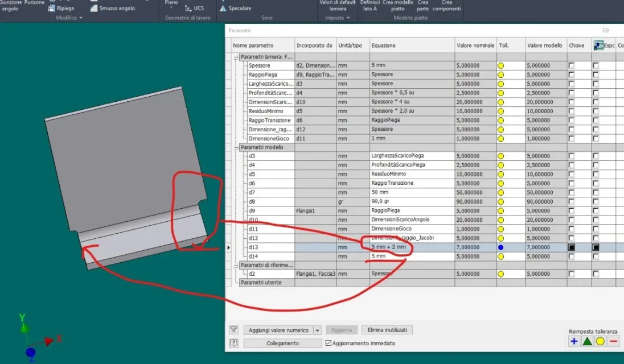Click Definisci lato A in the ribbon
This screenshot has width=624, height=364.
pyautogui.click(x=370, y=6)
